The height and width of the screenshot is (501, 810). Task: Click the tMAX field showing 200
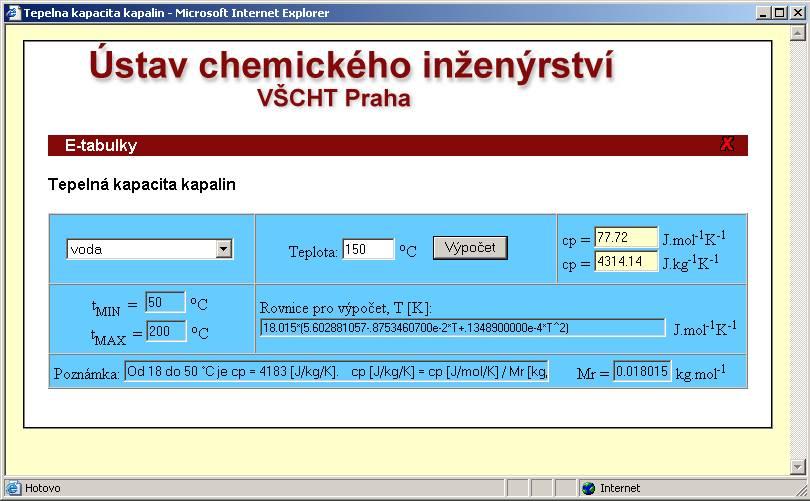[166, 331]
